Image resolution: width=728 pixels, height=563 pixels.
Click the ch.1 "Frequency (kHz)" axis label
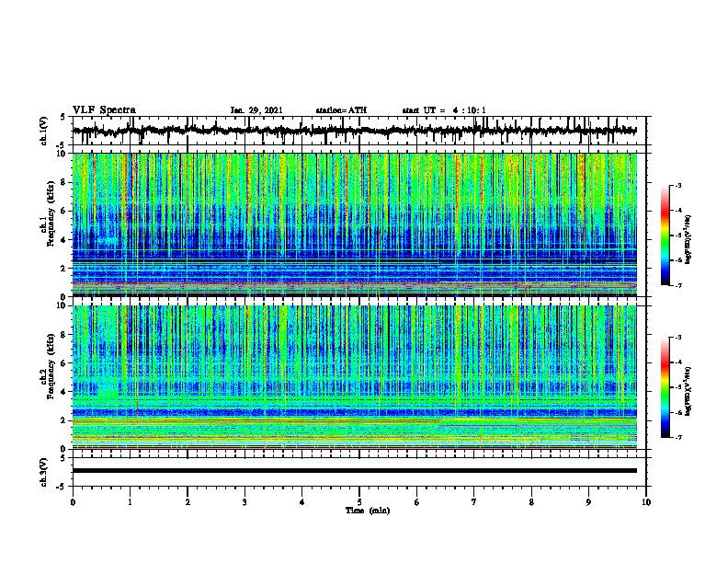[x=51, y=213]
